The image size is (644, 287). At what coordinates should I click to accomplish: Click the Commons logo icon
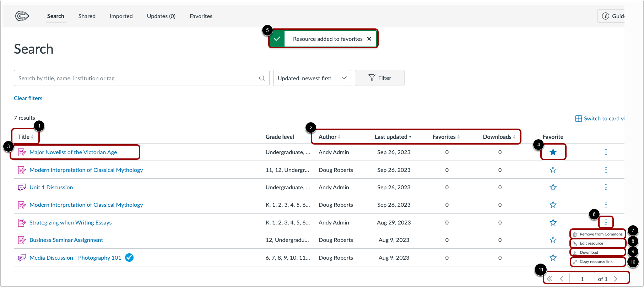pos(22,16)
